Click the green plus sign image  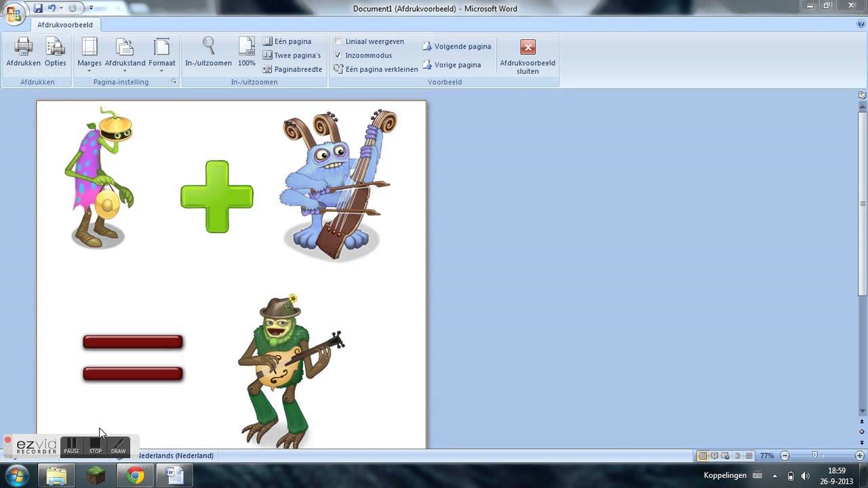click(217, 197)
